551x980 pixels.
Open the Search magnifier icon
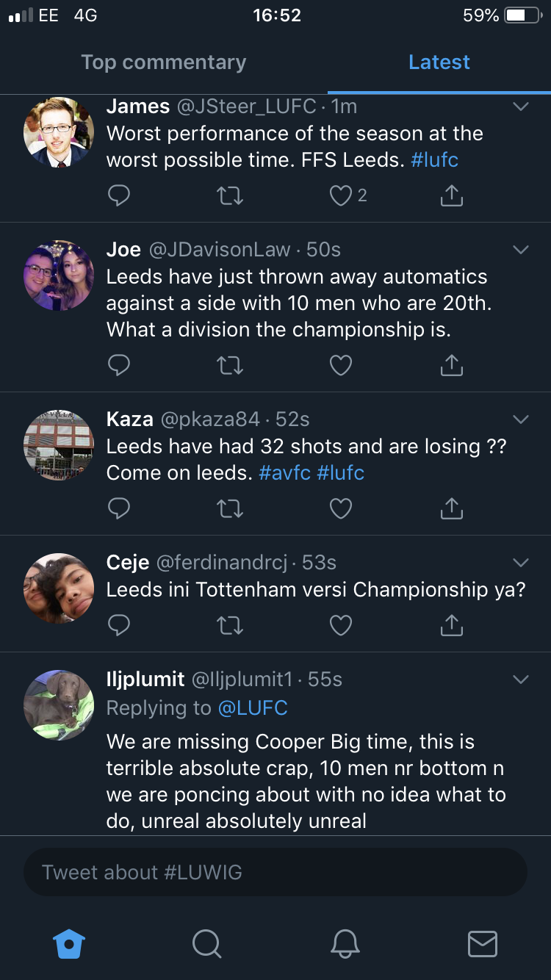pyautogui.click(x=206, y=943)
